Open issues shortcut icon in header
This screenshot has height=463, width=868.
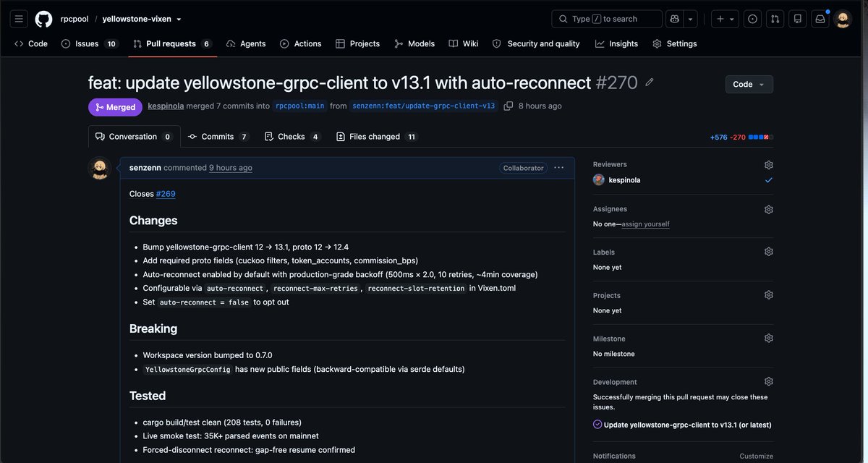752,19
